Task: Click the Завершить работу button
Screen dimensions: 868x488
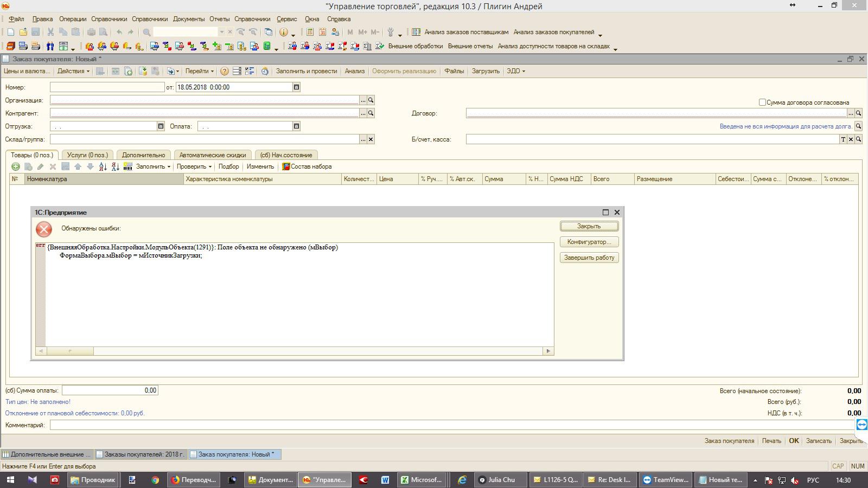Action: click(589, 258)
